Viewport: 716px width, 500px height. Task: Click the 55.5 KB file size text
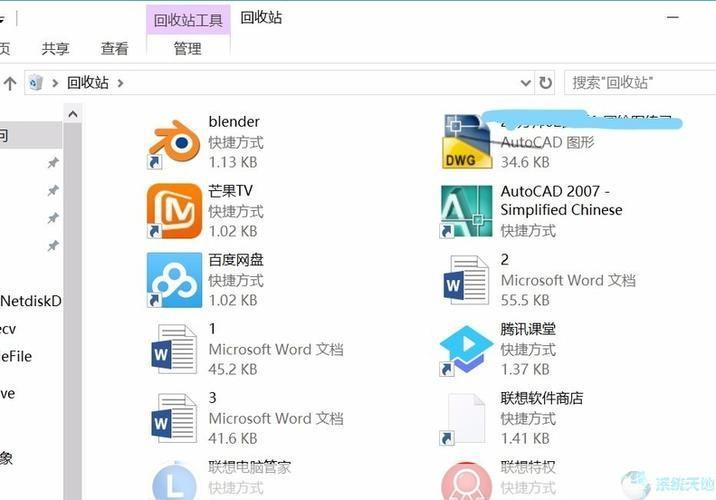(525, 300)
